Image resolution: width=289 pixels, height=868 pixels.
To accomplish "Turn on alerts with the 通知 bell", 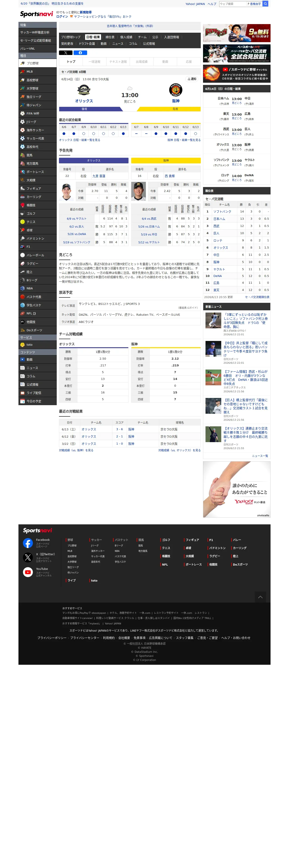I will (x=192, y=79).
